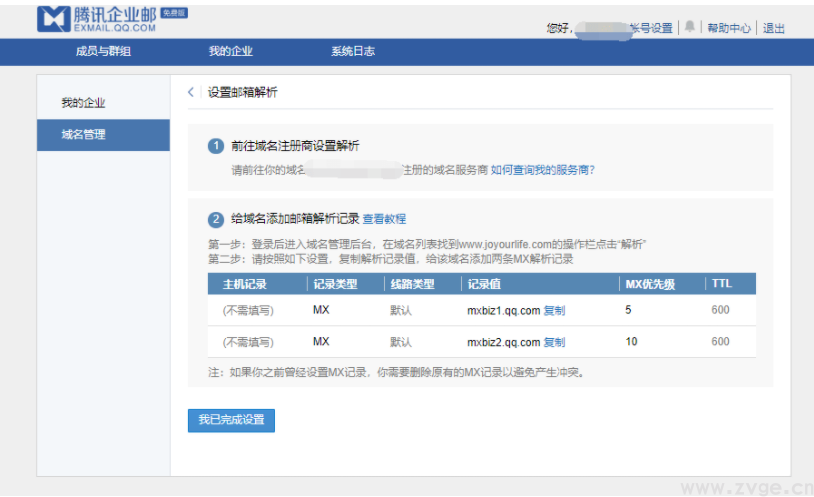Select 域名管理 in the sidebar

coord(103,135)
